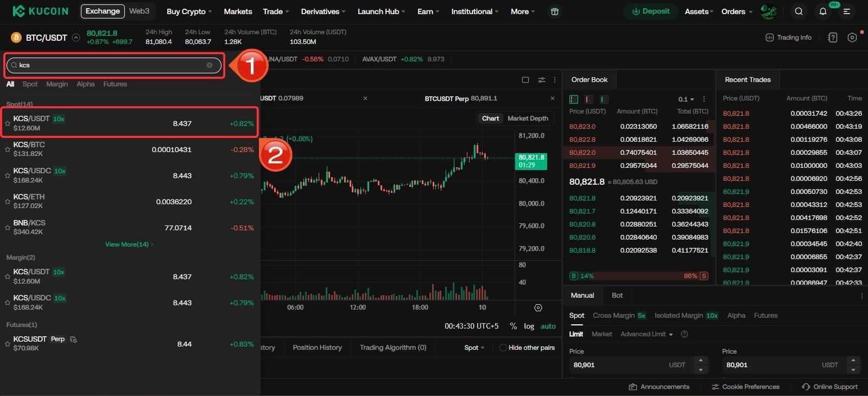Click chart fullscreen window icon
The image size is (868, 396).
(525, 80)
